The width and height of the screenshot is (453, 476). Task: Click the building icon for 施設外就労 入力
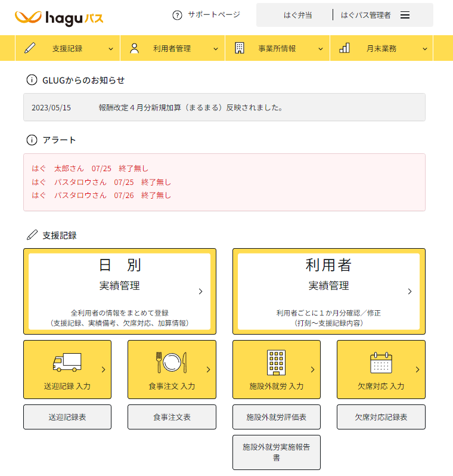[276, 362]
